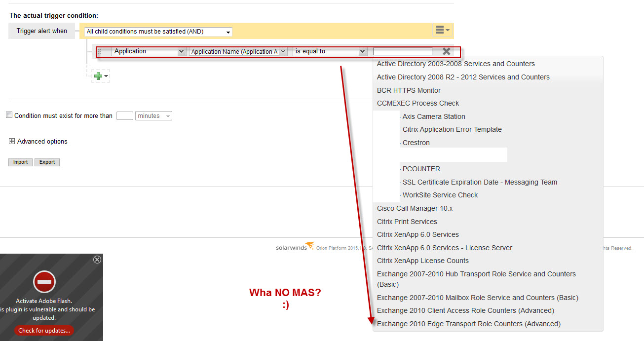Click the SolarWinds logo in footer
The width and height of the screenshot is (644, 341).
(295, 247)
